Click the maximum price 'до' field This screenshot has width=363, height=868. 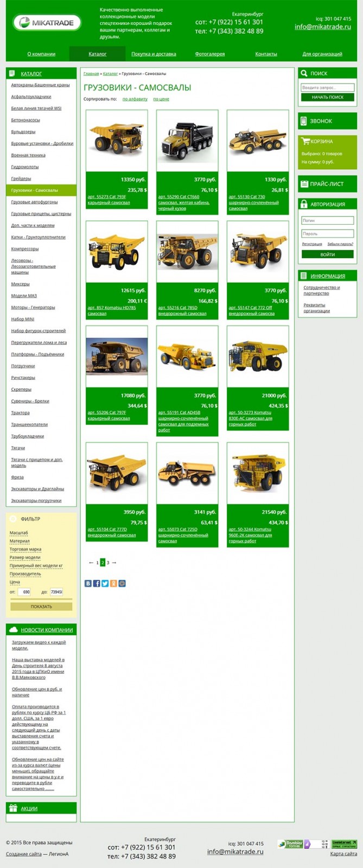click(57, 591)
